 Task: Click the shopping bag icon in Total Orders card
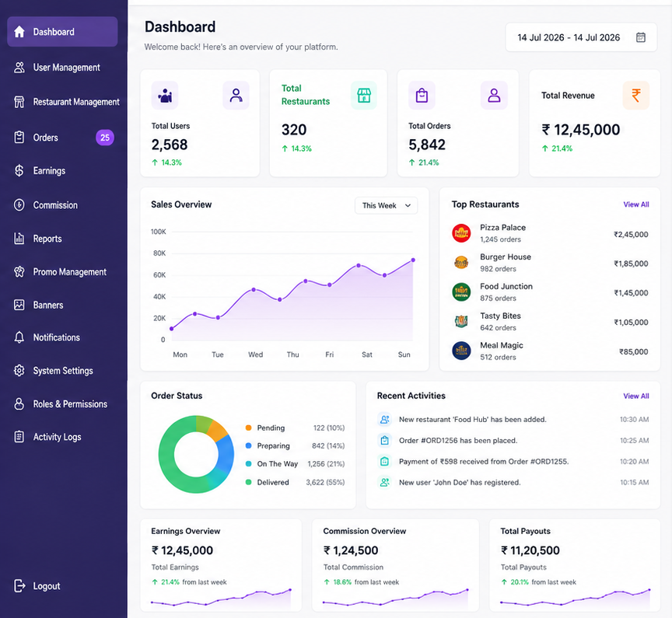(422, 95)
